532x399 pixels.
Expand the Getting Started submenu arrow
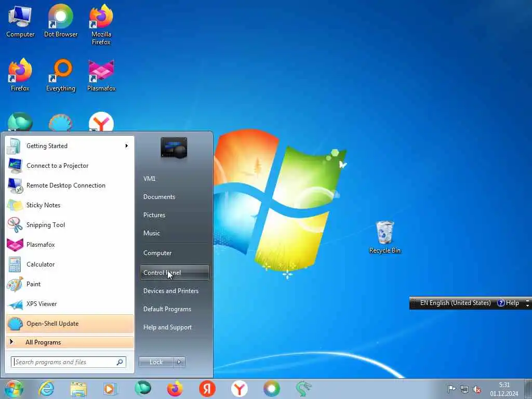(127, 146)
